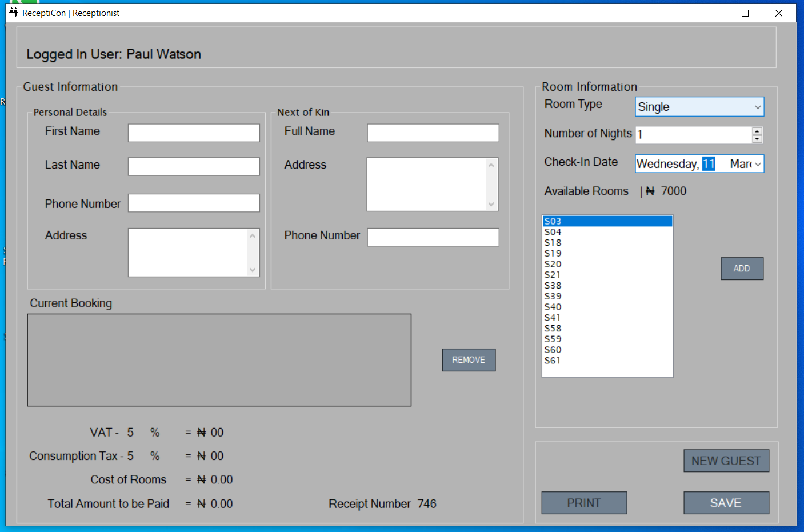Select room S21 in the list
This screenshot has height=532, width=804.
click(x=607, y=275)
